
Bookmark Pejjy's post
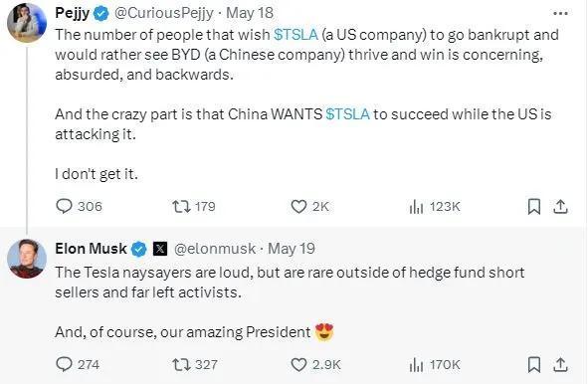(x=534, y=206)
